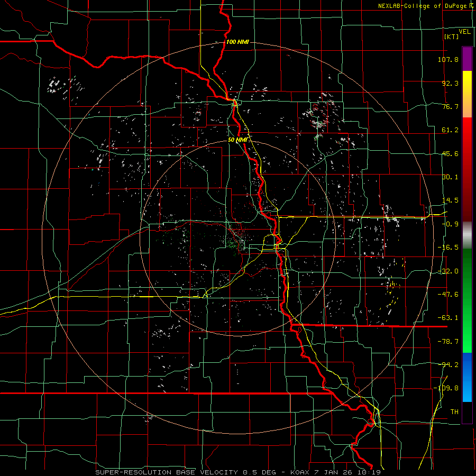
Task: Click the -32.0 velocity scale value
Action: 448,271
